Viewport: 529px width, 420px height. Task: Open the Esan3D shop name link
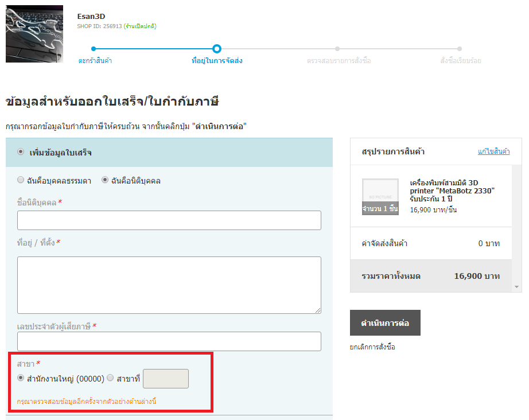tap(91, 16)
